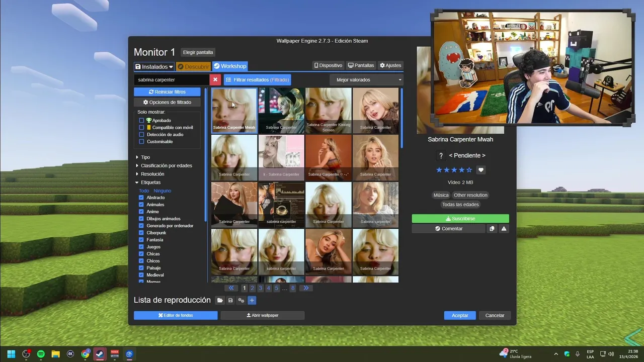
Task: Click the Elegir pantalla button
Action: [x=198, y=52]
